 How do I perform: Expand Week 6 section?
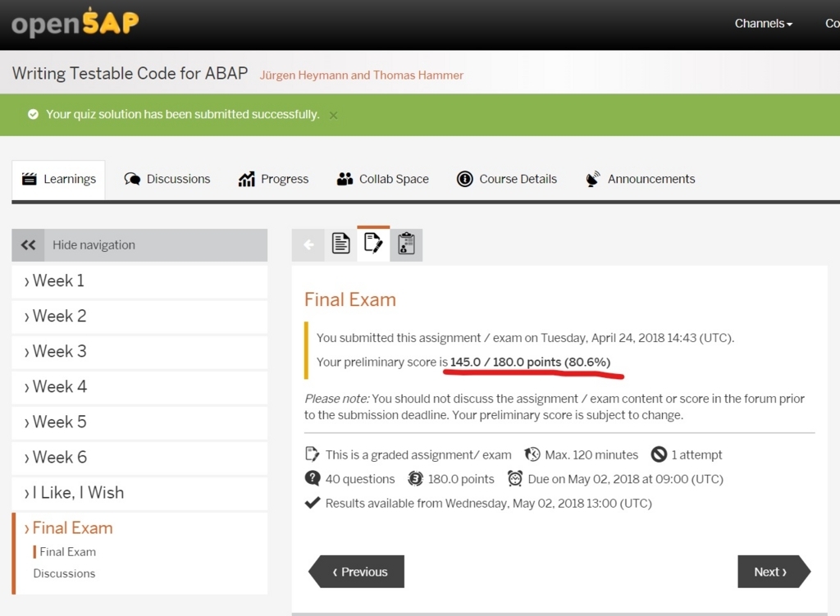[x=139, y=458]
